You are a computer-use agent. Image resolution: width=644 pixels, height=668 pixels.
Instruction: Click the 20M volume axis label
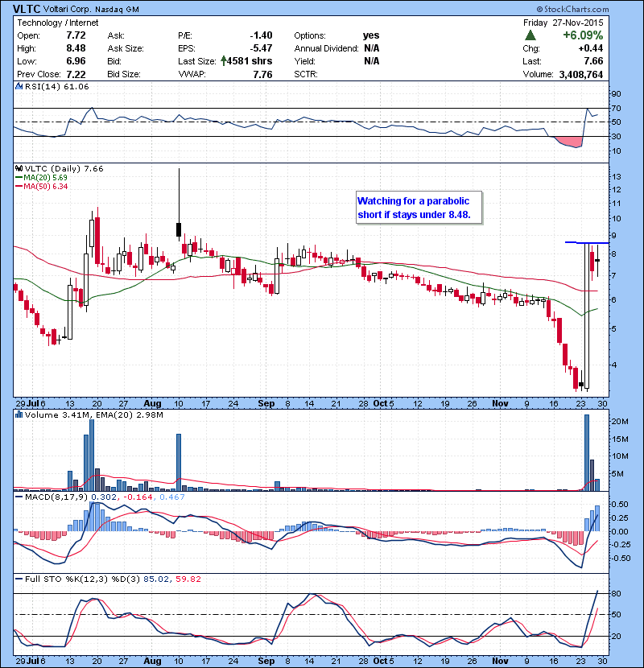click(620, 422)
